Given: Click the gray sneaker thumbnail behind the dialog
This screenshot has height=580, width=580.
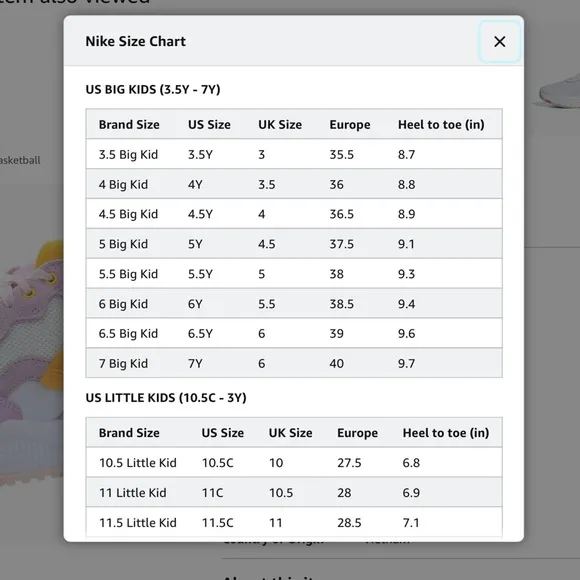Looking at the screenshot, I should coord(555,91).
